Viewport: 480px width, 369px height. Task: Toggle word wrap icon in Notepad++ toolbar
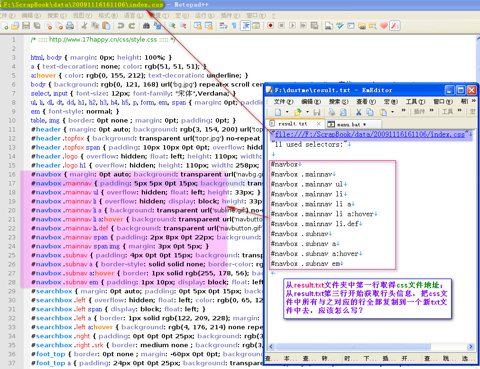tap(223, 26)
